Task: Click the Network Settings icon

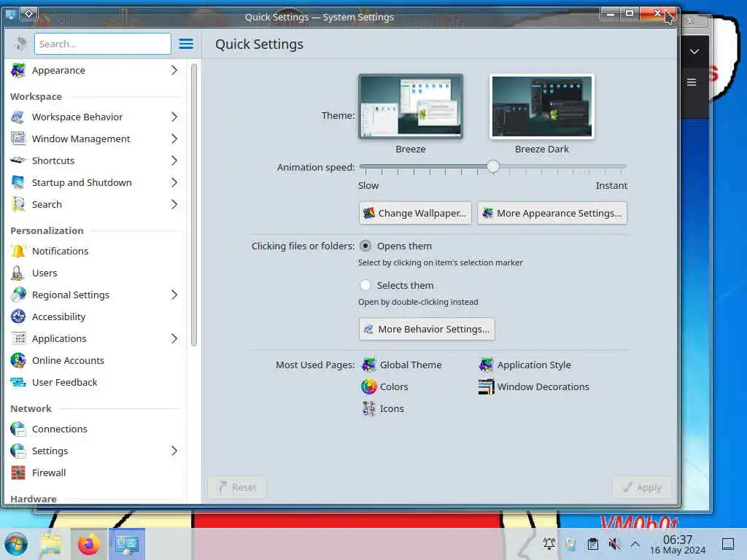Action: pos(18,451)
